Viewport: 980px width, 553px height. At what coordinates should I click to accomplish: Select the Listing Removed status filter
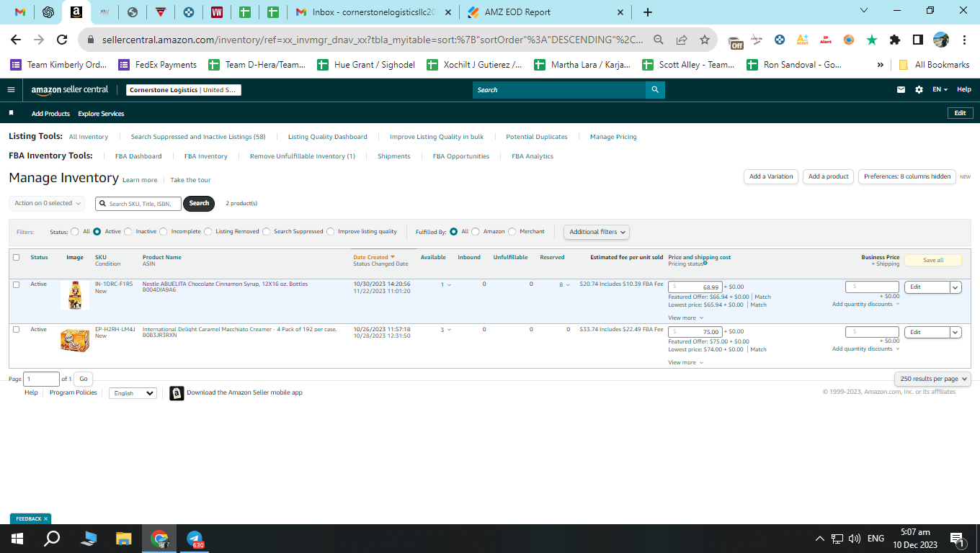pyautogui.click(x=208, y=232)
